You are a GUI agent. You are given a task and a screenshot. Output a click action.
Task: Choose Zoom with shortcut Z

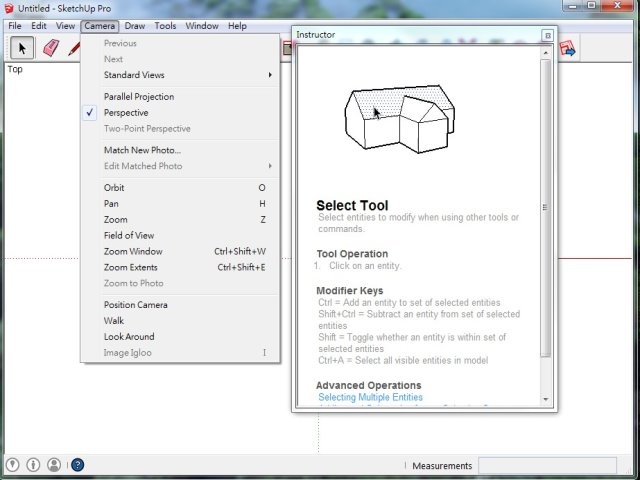pos(180,220)
